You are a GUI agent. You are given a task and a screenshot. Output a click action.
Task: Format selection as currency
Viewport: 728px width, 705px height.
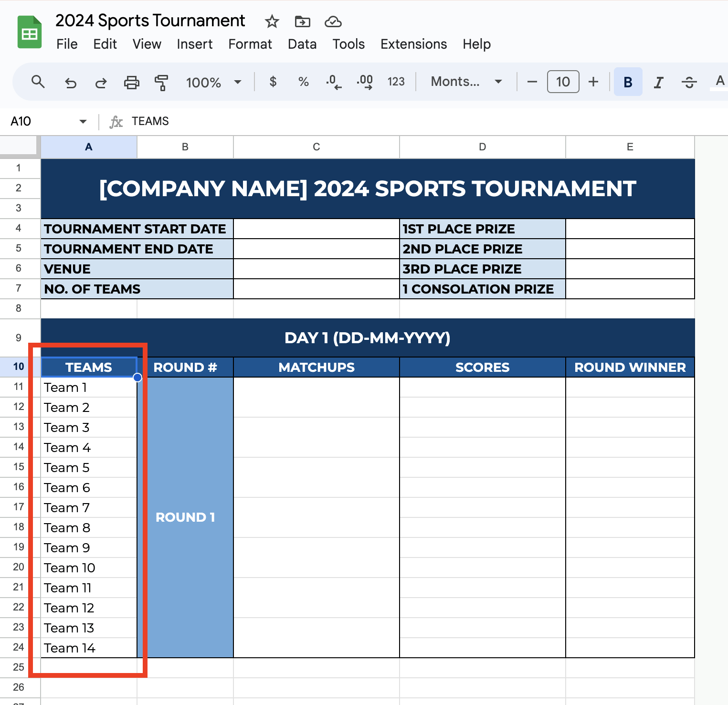pyautogui.click(x=273, y=82)
